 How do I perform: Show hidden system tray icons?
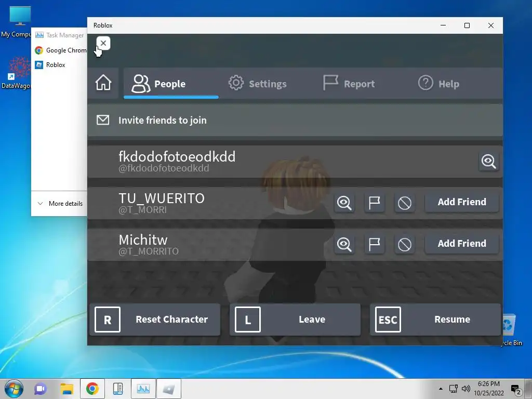click(x=441, y=389)
